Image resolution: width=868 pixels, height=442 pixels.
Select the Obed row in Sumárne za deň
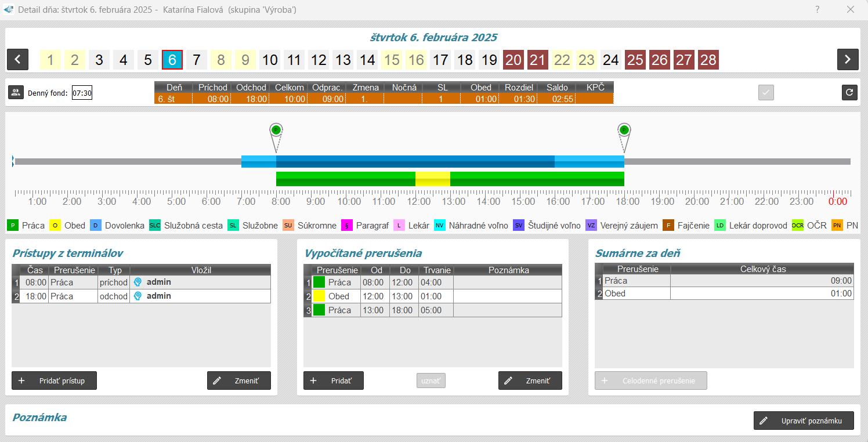pyautogui.click(x=724, y=294)
